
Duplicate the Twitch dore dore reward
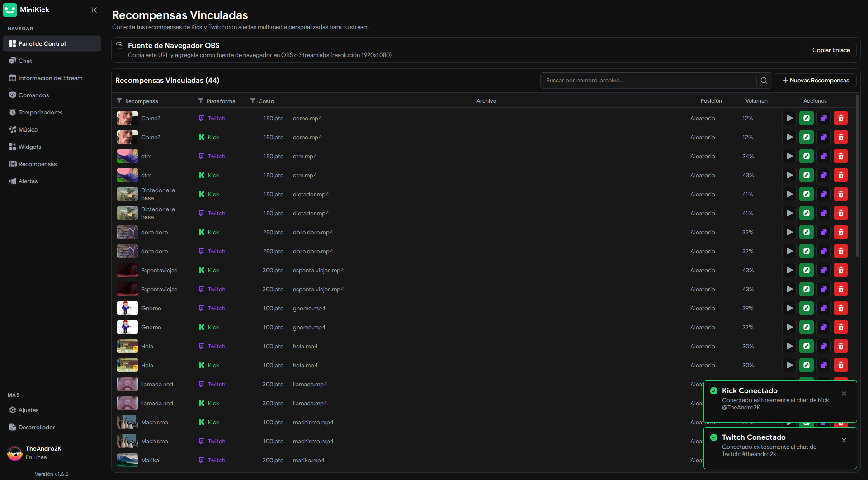pos(824,251)
